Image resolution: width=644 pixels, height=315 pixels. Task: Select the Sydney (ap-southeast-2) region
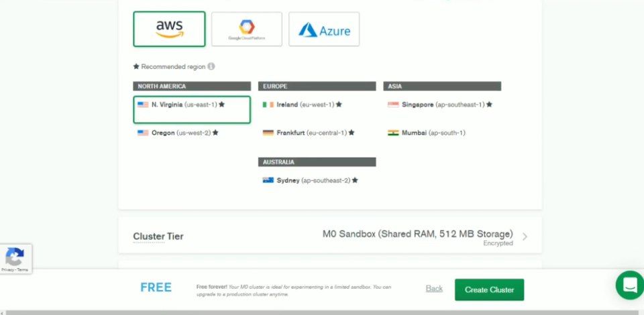[310, 180]
